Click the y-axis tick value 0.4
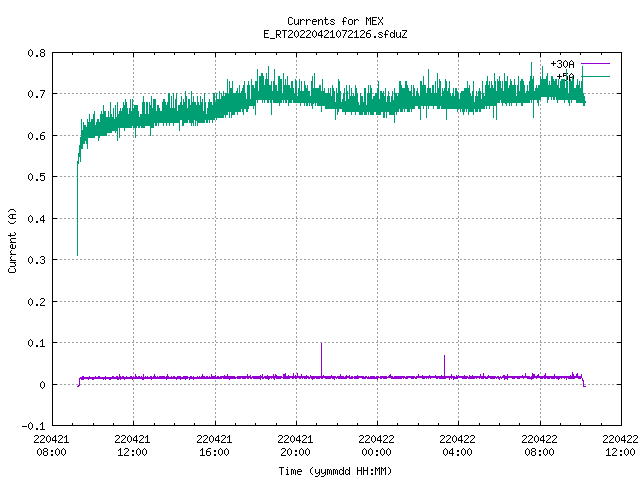 [x=36, y=219]
